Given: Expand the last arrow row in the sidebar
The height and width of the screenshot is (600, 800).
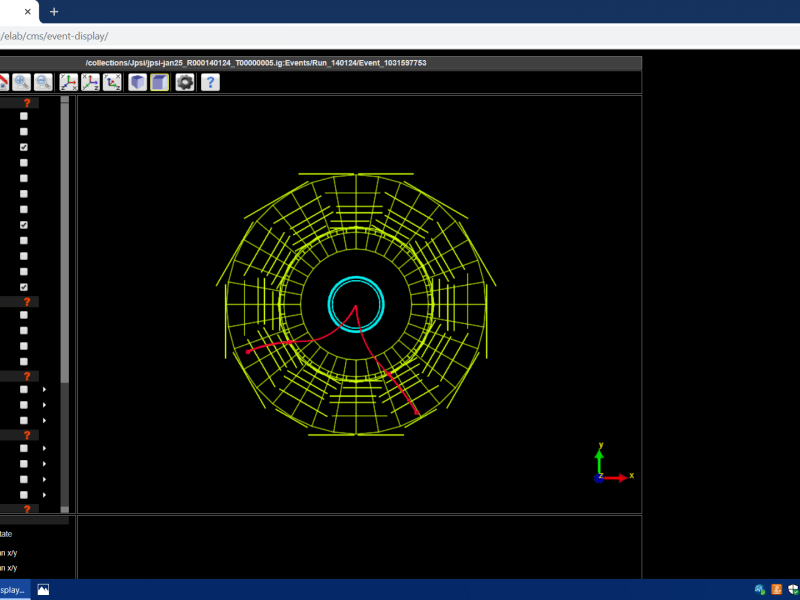Looking at the screenshot, I should pyautogui.click(x=44, y=494).
